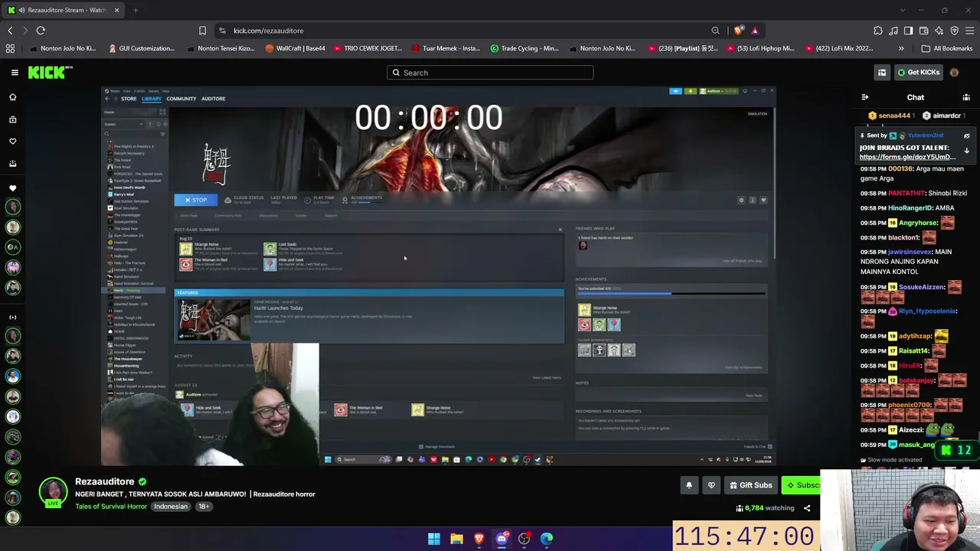Go to the Kick logo homepage
The image size is (980, 551).
51,73
